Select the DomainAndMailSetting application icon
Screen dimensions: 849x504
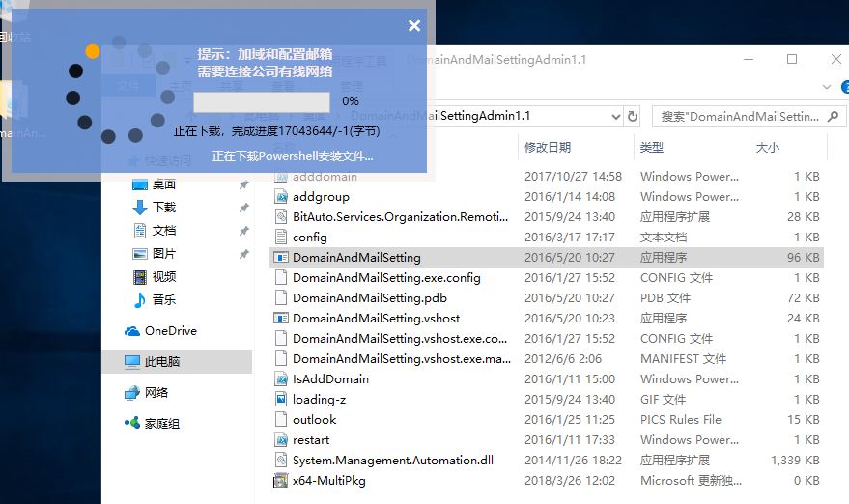point(281,258)
